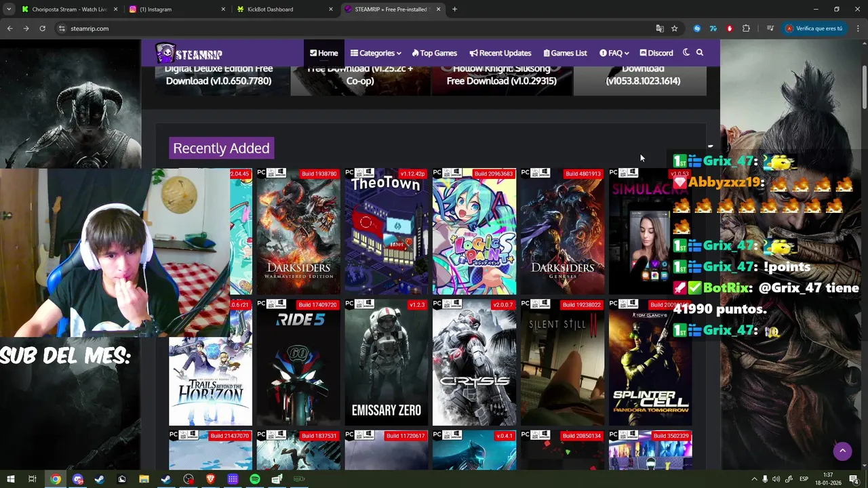Click the 'Verifica que eres tú' profile button
The height and width of the screenshot is (488, 868).
(x=813, y=28)
